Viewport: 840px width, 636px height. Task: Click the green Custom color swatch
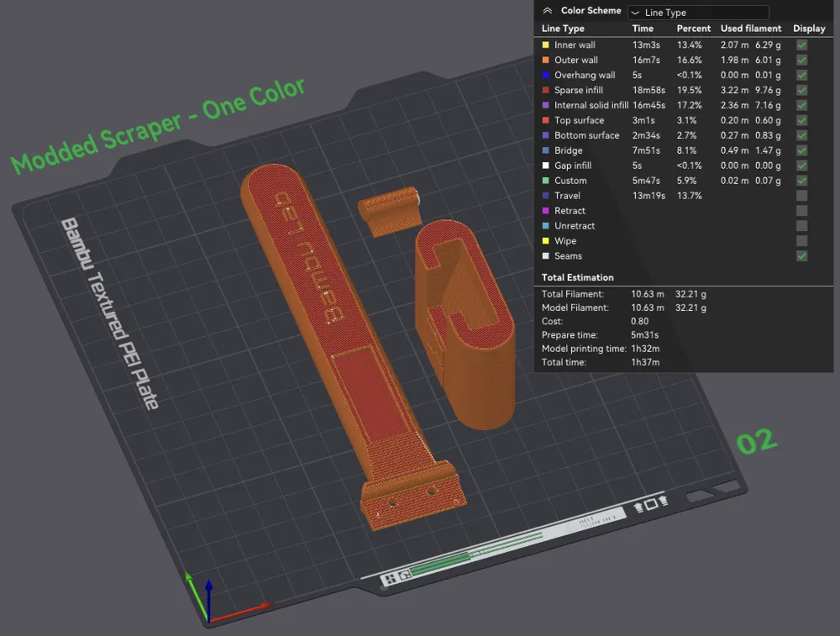(545, 181)
